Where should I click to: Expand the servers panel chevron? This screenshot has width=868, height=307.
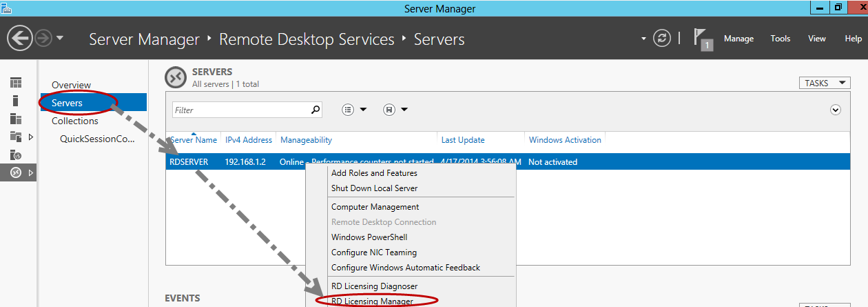[836, 110]
